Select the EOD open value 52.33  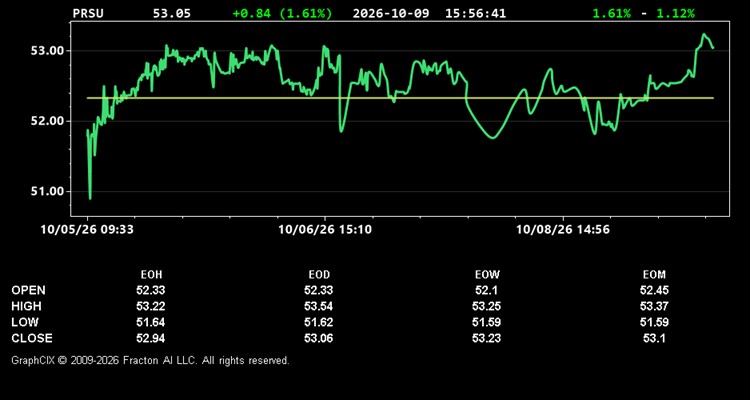(x=319, y=290)
